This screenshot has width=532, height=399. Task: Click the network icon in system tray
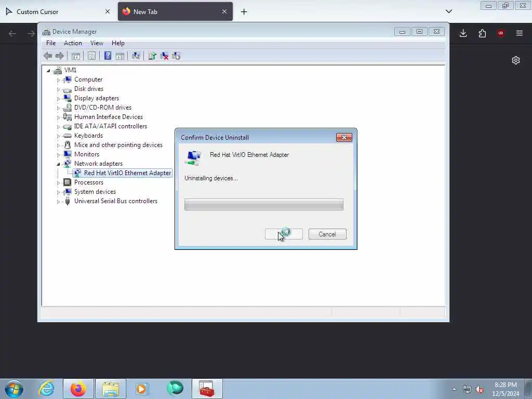pyautogui.click(x=467, y=390)
